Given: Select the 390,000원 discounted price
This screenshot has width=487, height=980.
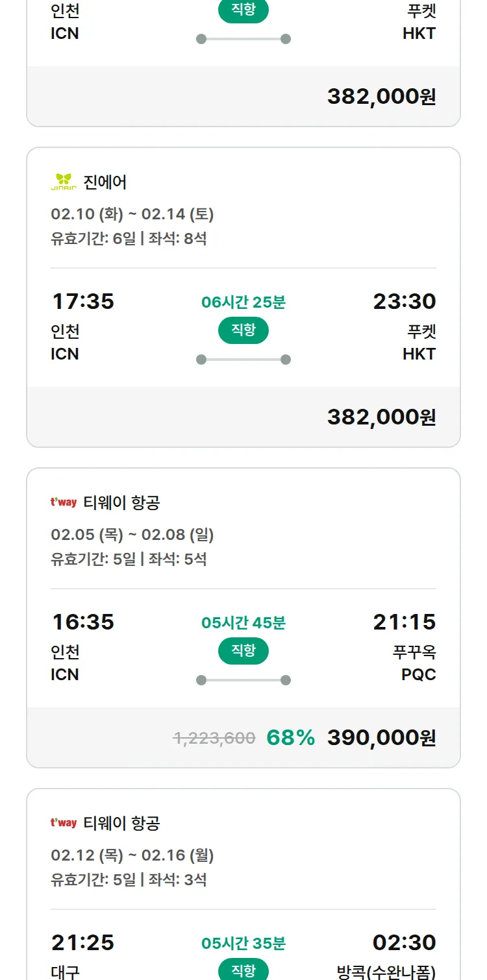Looking at the screenshot, I should point(381,738).
